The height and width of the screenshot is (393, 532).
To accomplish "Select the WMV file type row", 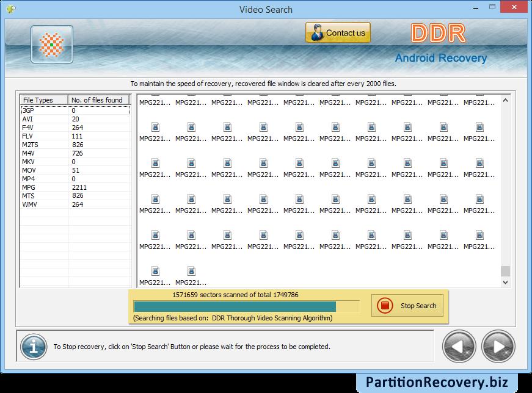I will (75, 204).
